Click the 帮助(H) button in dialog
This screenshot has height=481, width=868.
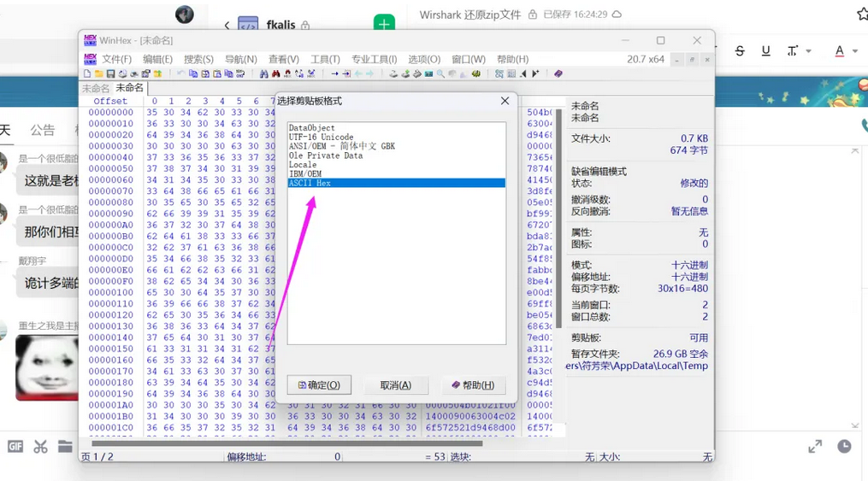coord(473,384)
